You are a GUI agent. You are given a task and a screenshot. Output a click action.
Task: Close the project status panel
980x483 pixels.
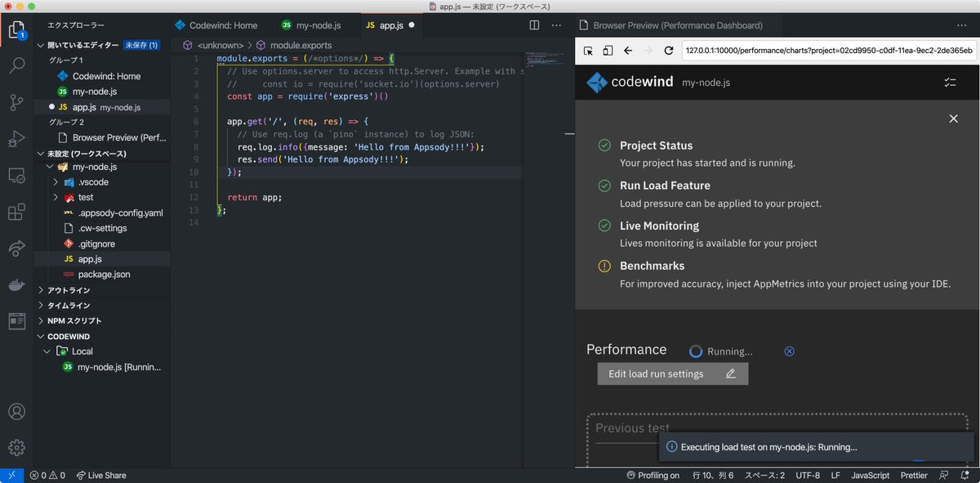(953, 119)
